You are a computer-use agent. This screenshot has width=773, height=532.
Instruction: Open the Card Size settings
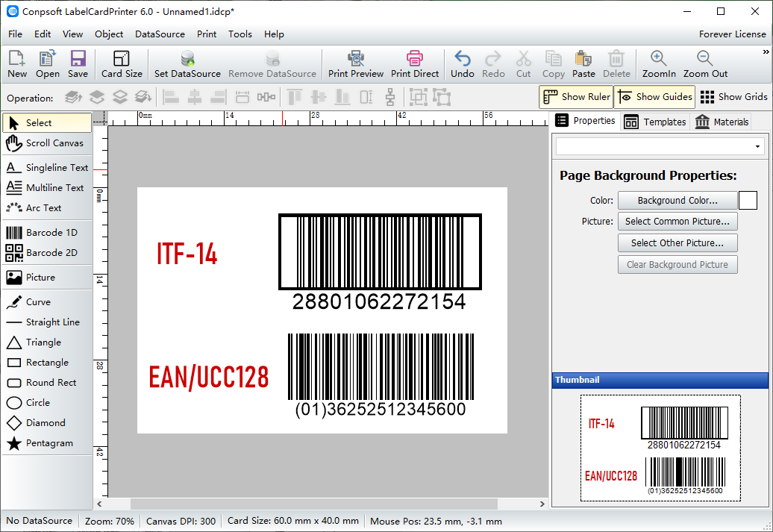122,64
